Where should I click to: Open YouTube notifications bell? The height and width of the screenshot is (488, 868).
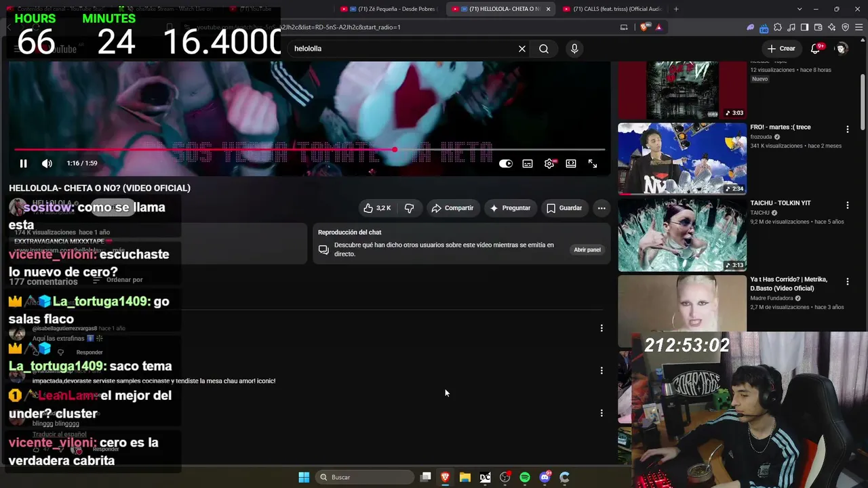[816, 49]
